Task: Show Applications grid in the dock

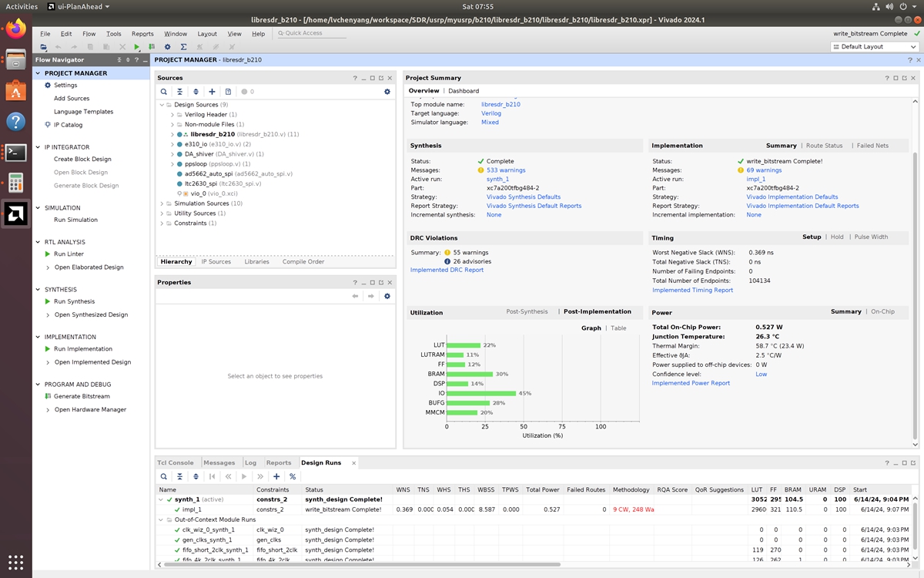Action: coord(16,562)
